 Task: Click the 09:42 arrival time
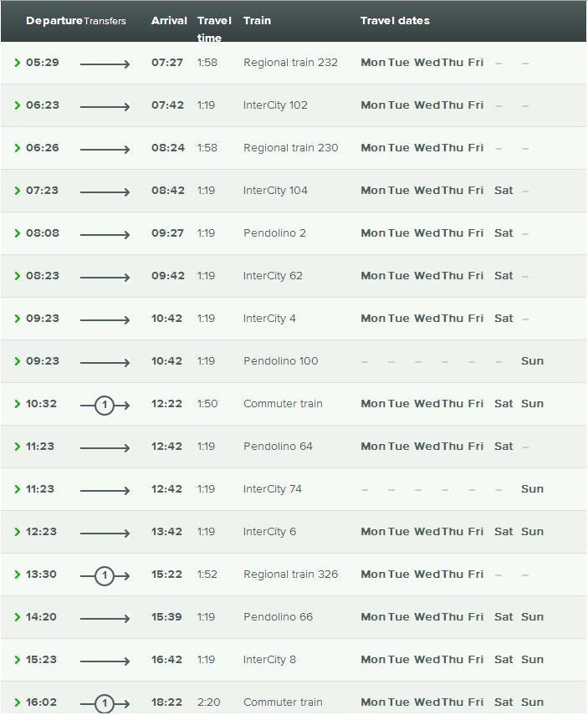[x=168, y=276]
